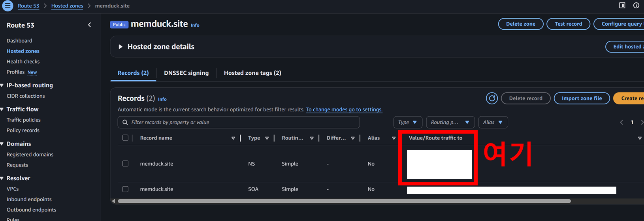644x221 pixels.
Task: Sort by Record name column arrow
Action: (x=233, y=138)
